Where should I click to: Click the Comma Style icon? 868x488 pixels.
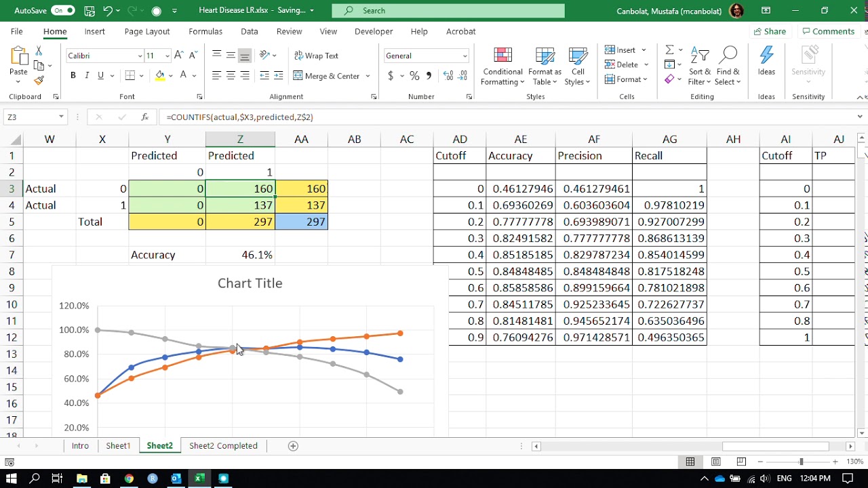point(429,76)
